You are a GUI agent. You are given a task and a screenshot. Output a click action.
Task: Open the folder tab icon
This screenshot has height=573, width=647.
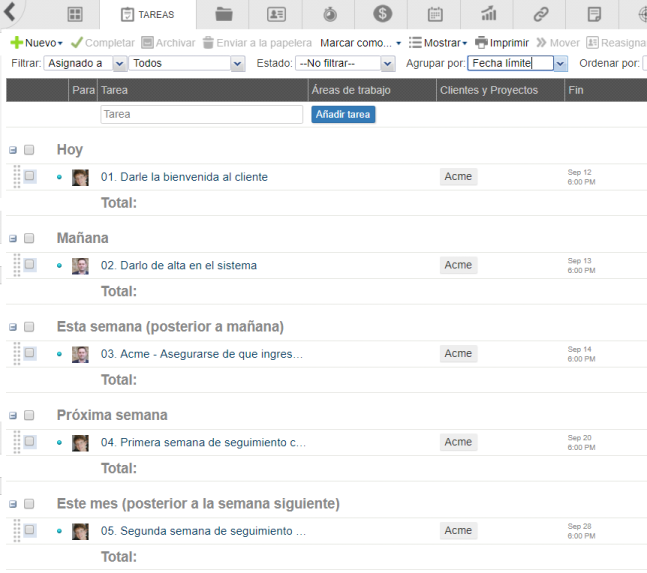click(224, 14)
